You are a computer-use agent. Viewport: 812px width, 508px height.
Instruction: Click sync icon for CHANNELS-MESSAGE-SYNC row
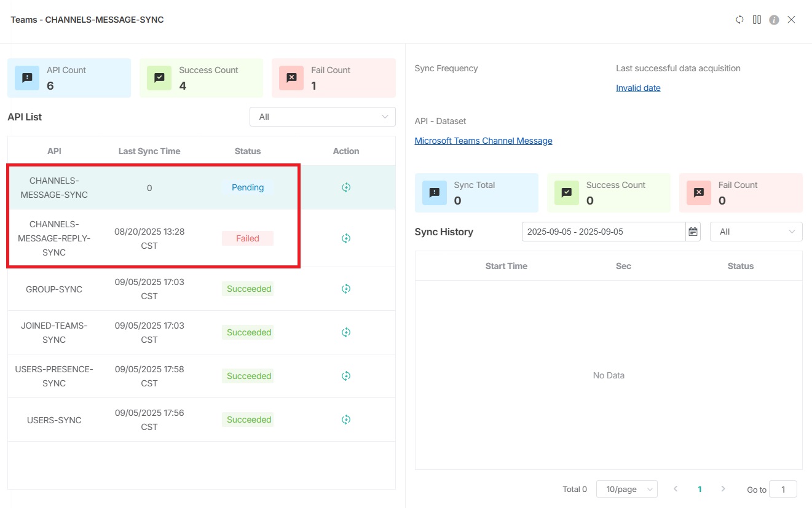[346, 187]
